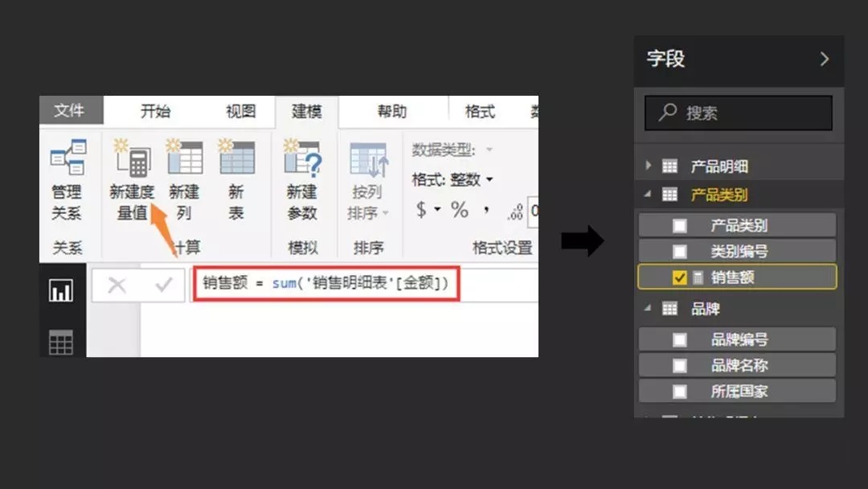Switch to the 视图 (View) tab
Viewport: 868px width, 489px height.
click(x=241, y=111)
